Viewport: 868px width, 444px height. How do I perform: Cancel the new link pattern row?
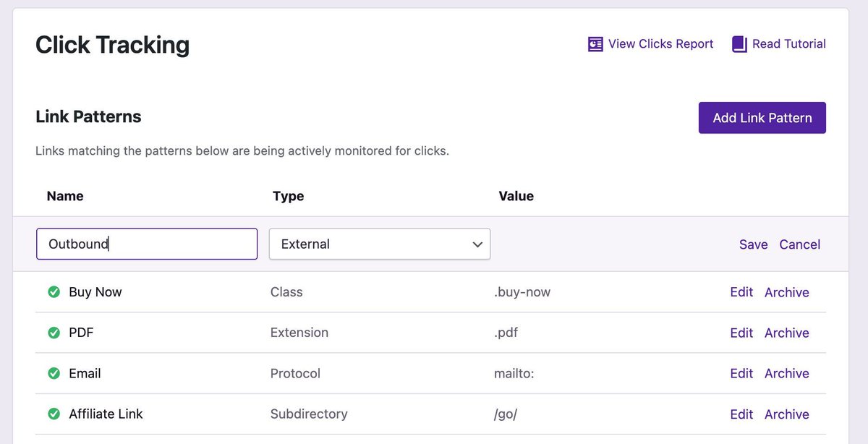800,244
